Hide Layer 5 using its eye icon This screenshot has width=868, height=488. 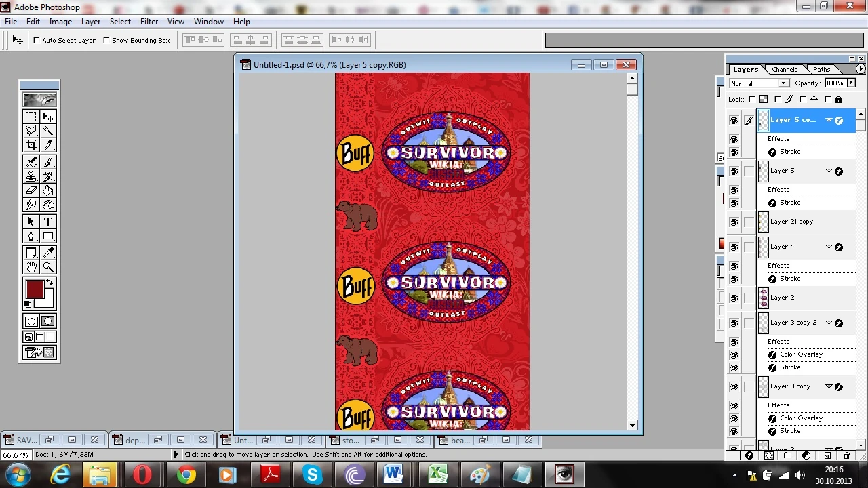(x=734, y=171)
